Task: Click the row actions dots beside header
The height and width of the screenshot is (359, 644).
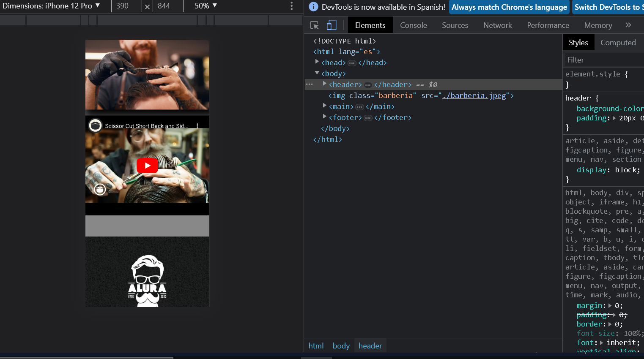Action: pyautogui.click(x=310, y=84)
